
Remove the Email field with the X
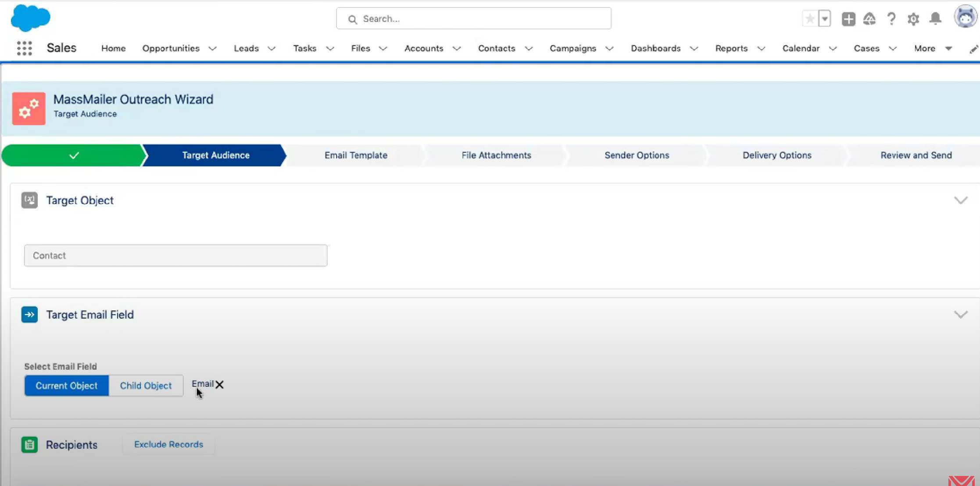219,385
